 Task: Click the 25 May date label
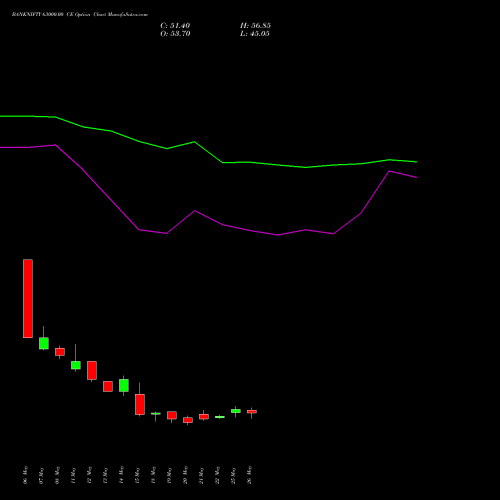[234, 475]
